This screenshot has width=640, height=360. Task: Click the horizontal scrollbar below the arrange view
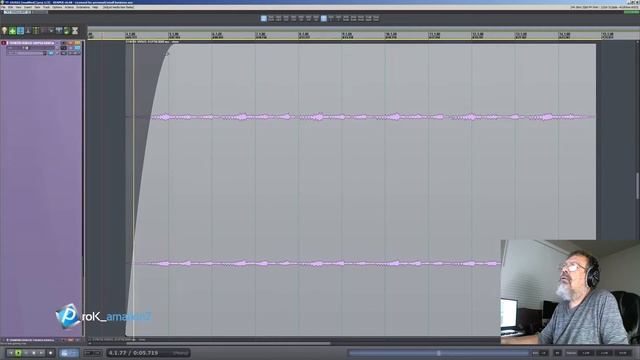coord(229,343)
